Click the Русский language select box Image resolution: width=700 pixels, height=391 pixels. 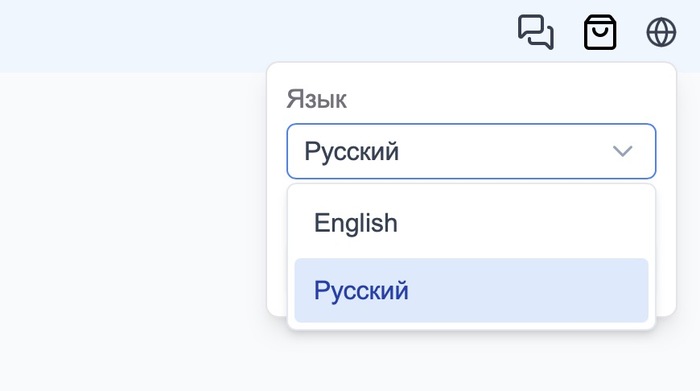471,151
